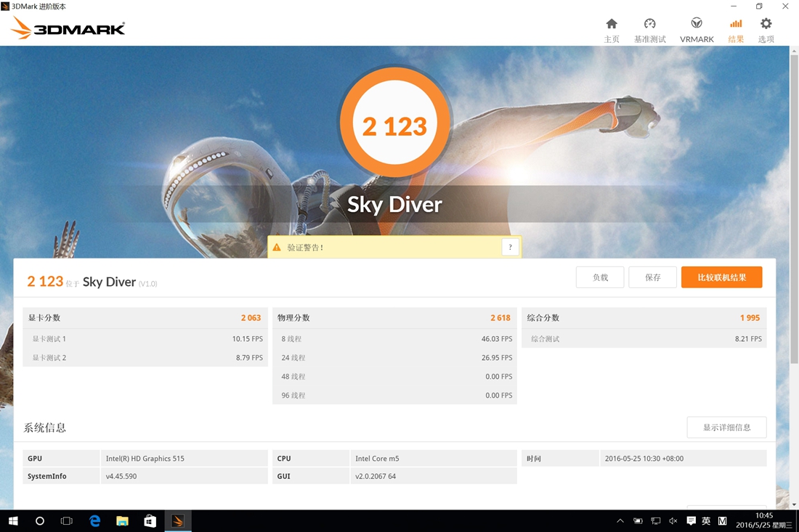Viewport: 799px width, 532px height.
Task: Click SystemInfo version v4.45.590
Action: [x=121, y=476]
